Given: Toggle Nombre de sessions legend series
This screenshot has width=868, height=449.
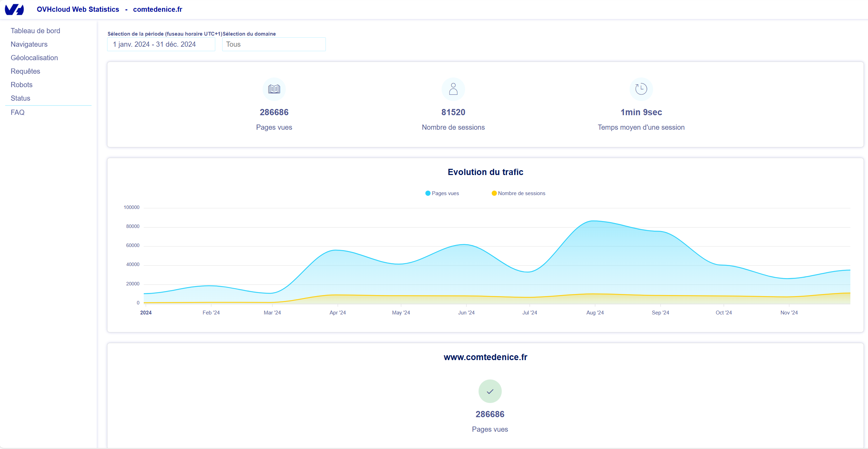Looking at the screenshot, I should (x=518, y=193).
